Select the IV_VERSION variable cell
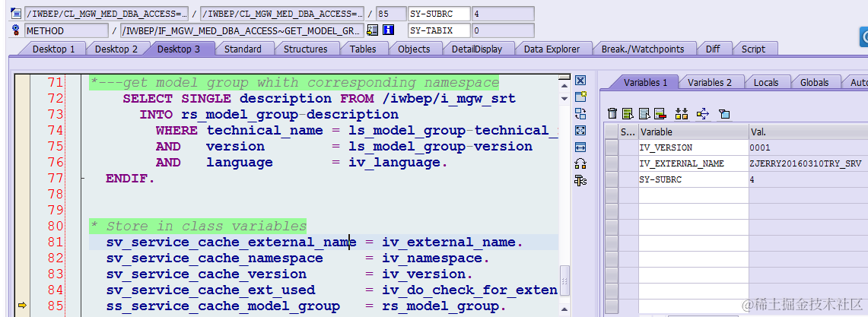Viewport: 868px width, 317px height. (x=693, y=147)
